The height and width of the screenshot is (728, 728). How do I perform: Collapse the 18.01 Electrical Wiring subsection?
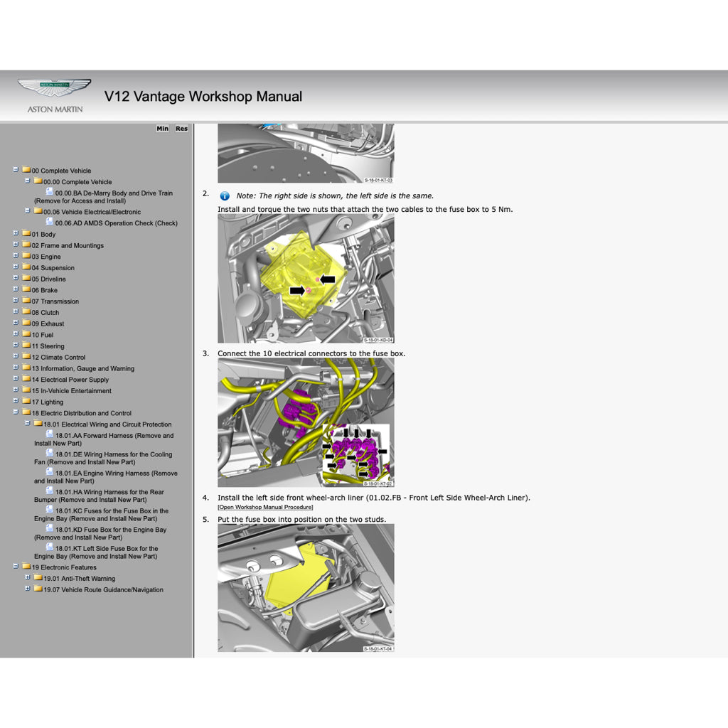28,424
